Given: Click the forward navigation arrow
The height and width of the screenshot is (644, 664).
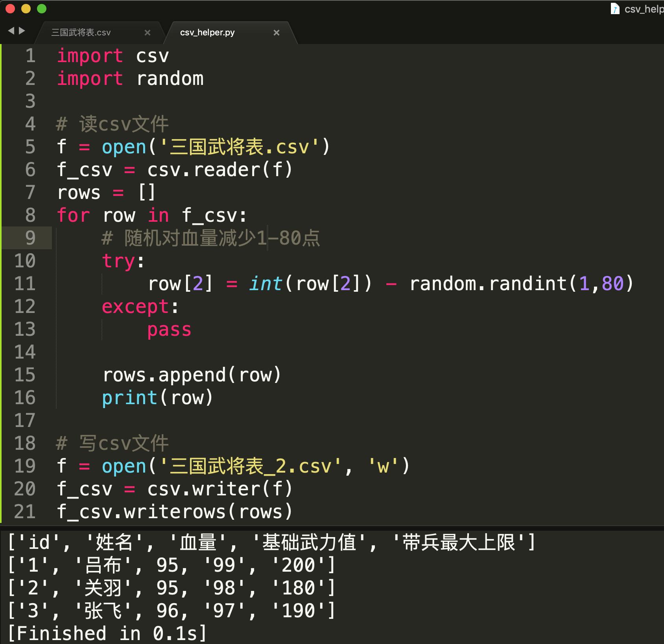Looking at the screenshot, I should click(x=22, y=30).
